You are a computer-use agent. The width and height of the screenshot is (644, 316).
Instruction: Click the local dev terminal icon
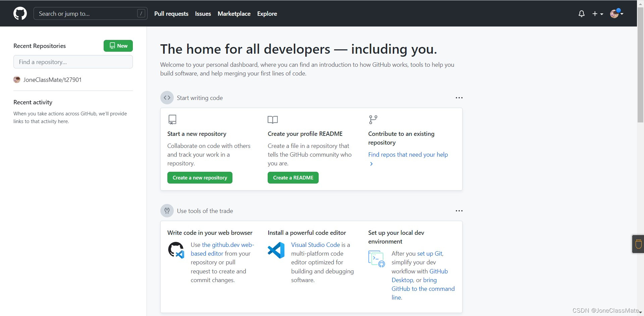377,259
